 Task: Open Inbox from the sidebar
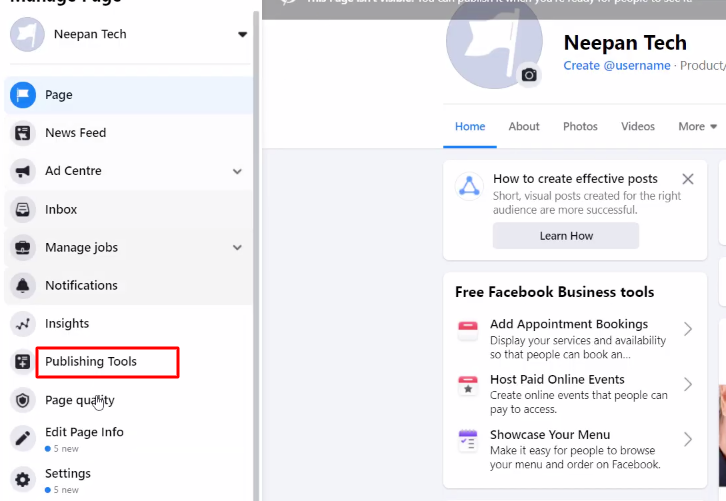(129, 209)
